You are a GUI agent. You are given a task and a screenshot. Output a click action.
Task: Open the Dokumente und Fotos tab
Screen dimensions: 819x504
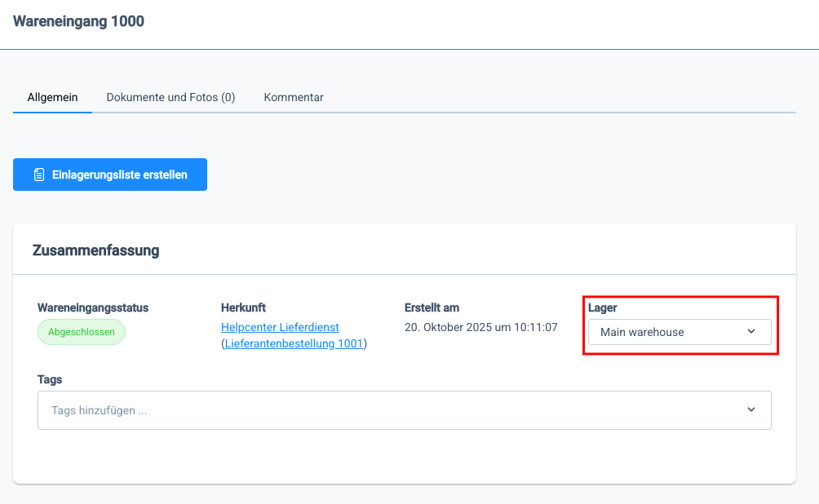click(x=170, y=97)
